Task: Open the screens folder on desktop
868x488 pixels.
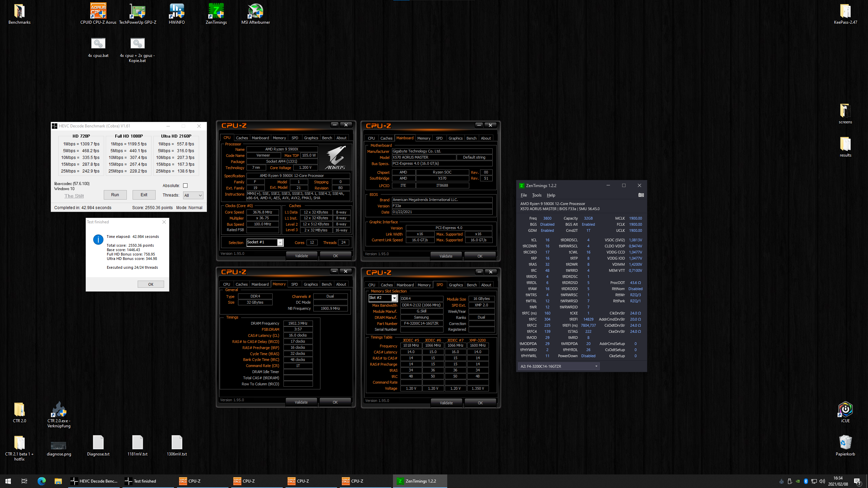Action: (845, 114)
